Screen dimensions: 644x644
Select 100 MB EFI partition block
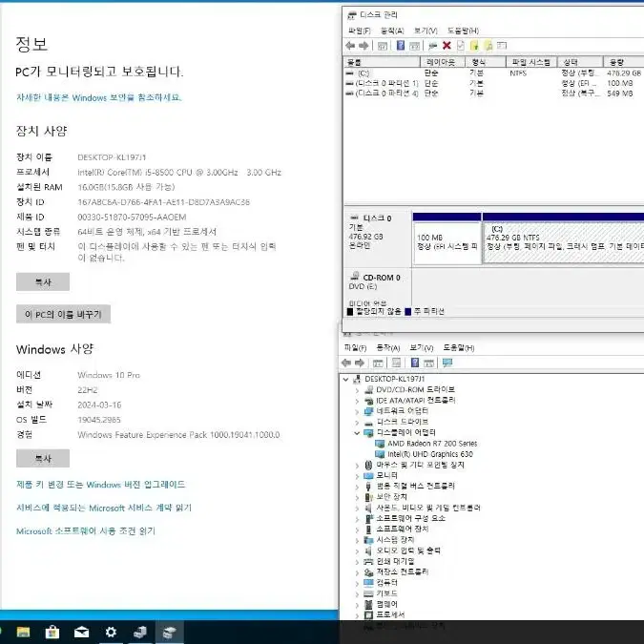447,242
